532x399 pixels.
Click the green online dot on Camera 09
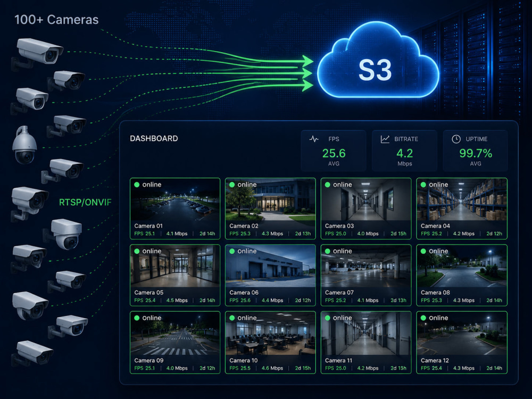pos(137,318)
